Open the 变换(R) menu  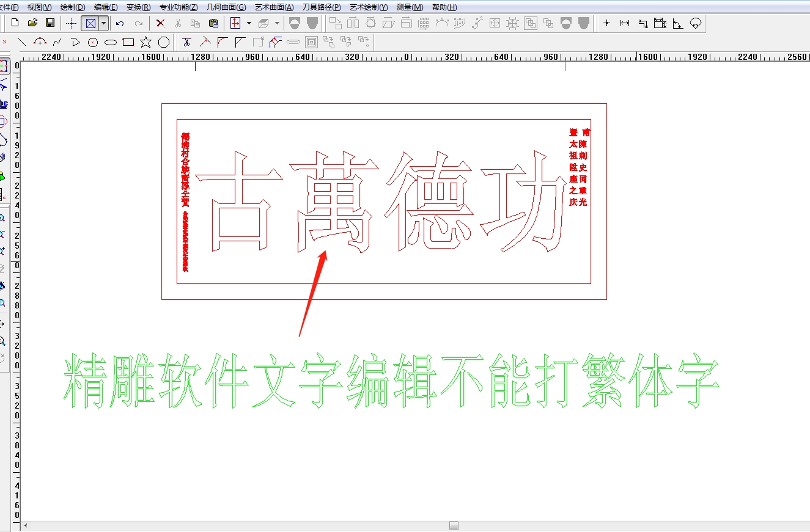(138, 7)
